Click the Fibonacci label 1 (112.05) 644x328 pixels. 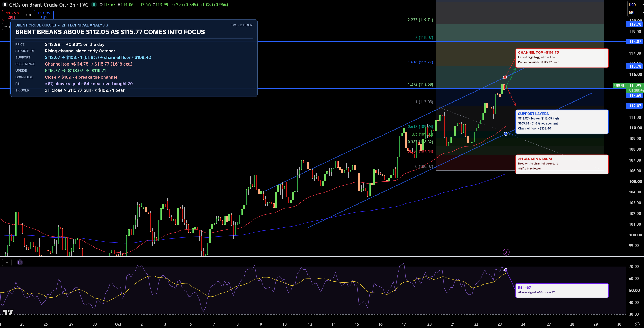(424, 102)
